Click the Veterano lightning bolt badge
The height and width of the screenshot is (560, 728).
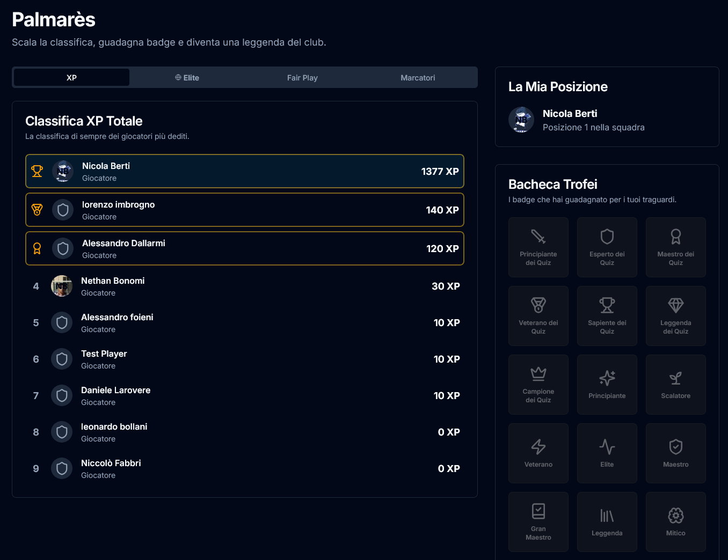[x=538, y=453]
